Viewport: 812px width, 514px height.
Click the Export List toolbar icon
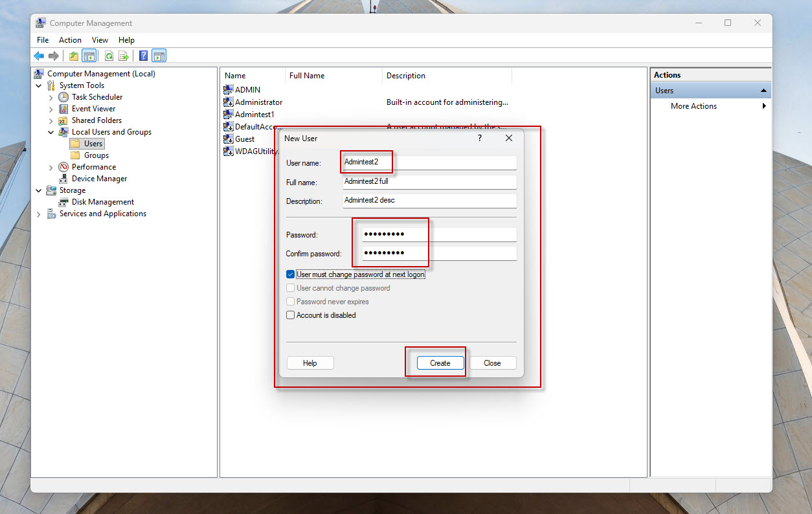coord(123,56)
